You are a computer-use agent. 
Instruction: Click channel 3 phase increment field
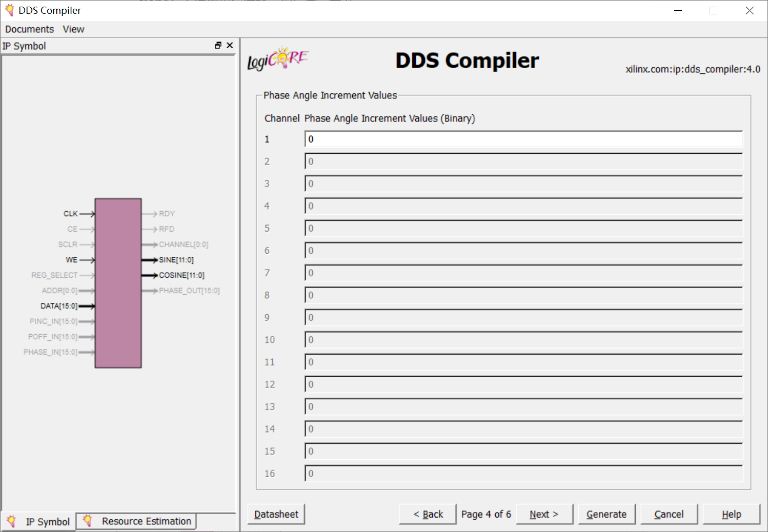[523, 184]
